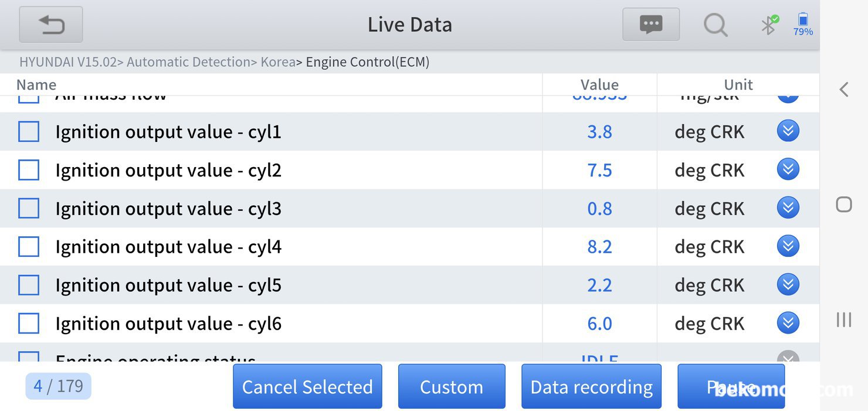Tap the battery 79% indicator

coord(803,25)
